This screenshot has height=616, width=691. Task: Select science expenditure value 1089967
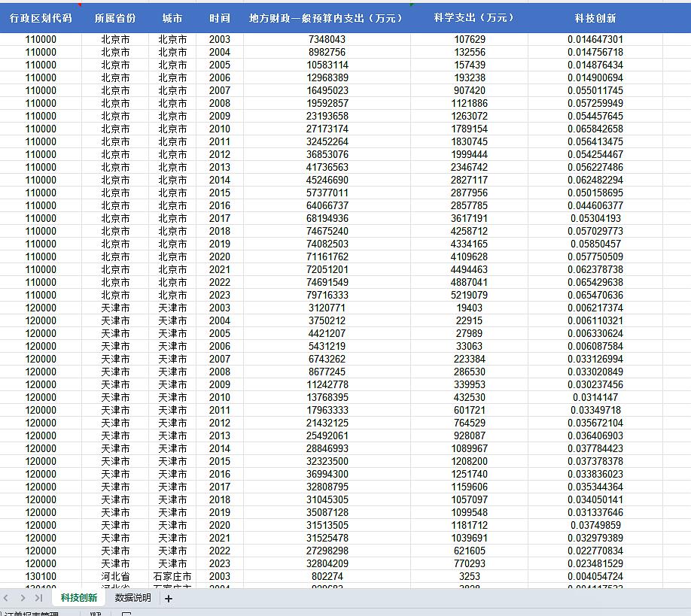470,448
